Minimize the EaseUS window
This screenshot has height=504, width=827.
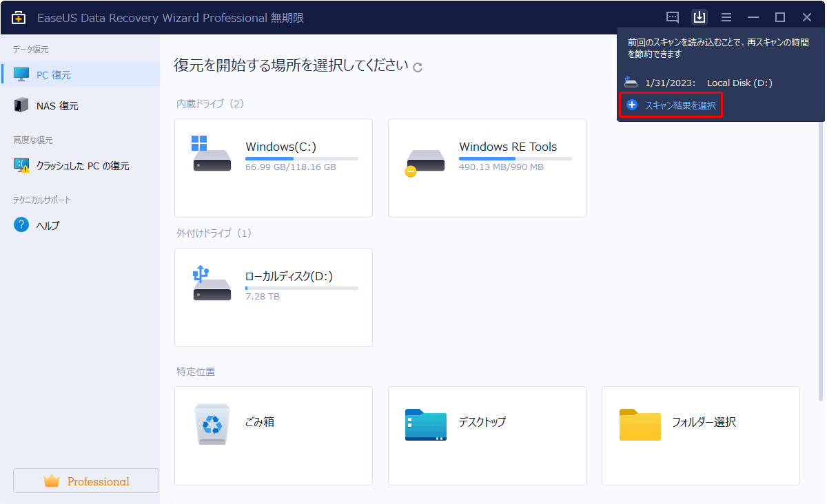753,17
